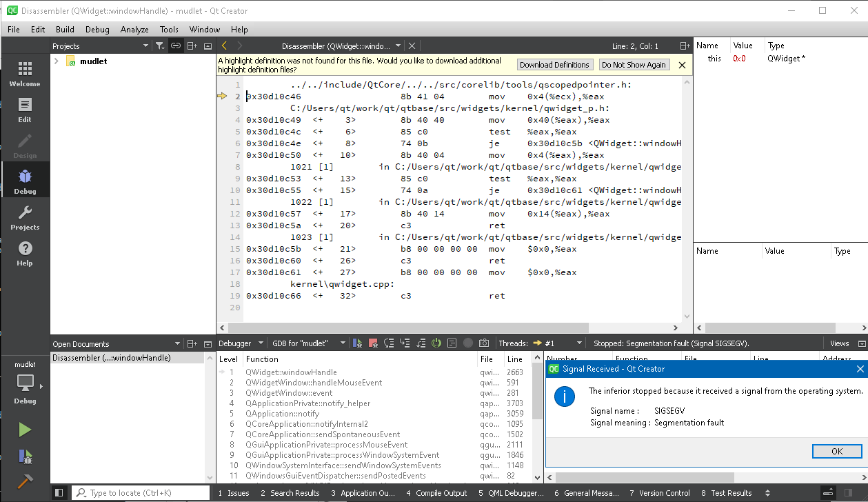Go back in editor navigation history
Viewport: 868px width, 502px height.
(x=224, y=46)
